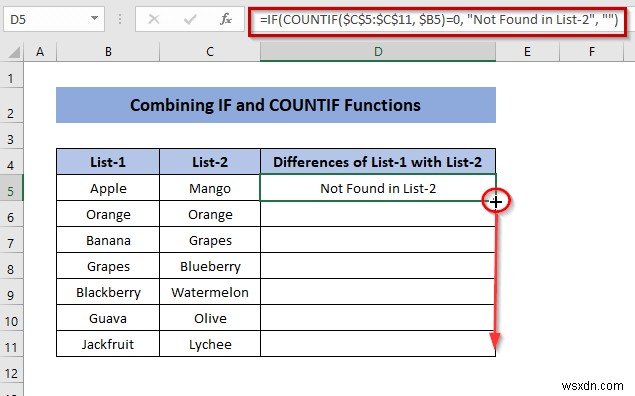Click the Cancel formula X icon
Screen dimensions: 635x396
point(153,19)
